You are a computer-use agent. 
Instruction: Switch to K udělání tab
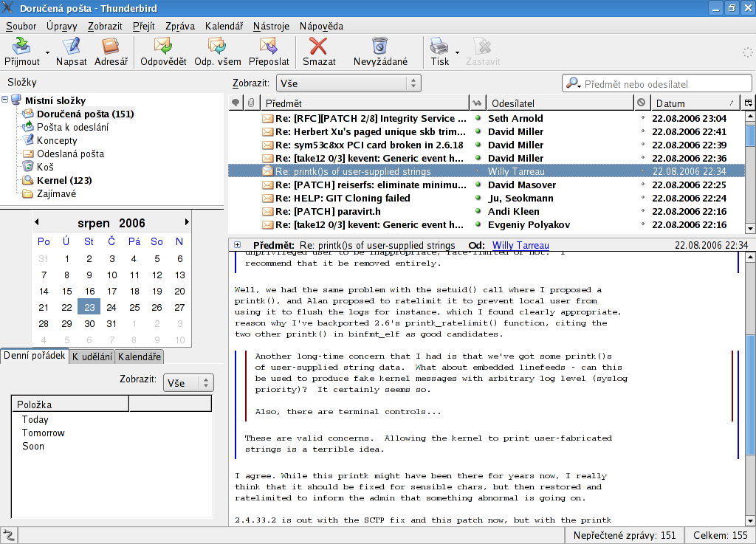pos(92,357)
